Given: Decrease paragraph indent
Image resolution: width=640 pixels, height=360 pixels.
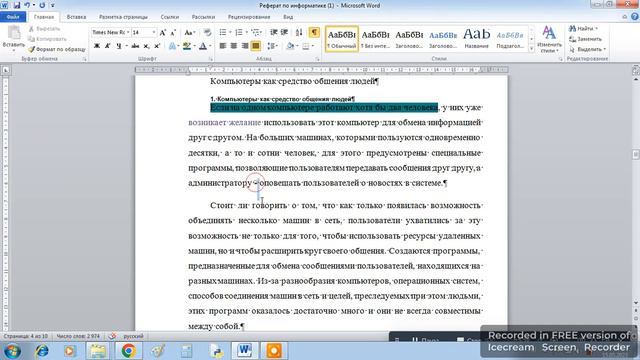Looking at the screenshot, I should pyautogui.click(x=273, y=32).
